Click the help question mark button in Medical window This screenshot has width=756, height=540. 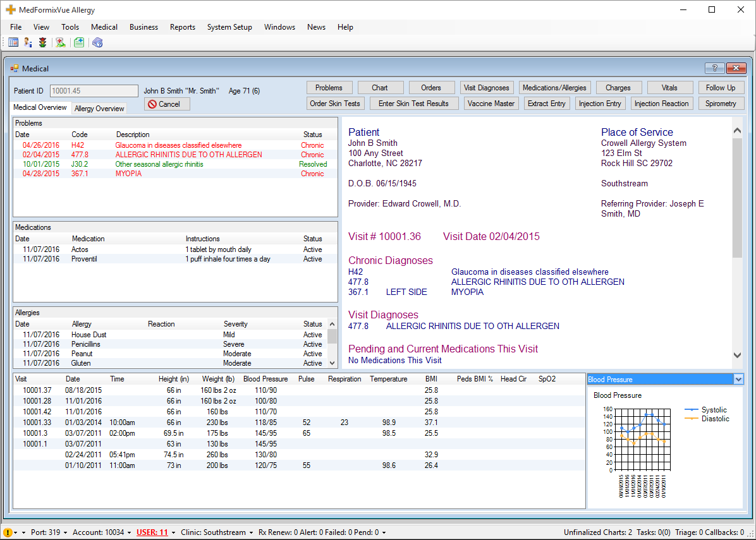[x=714, y=68]
